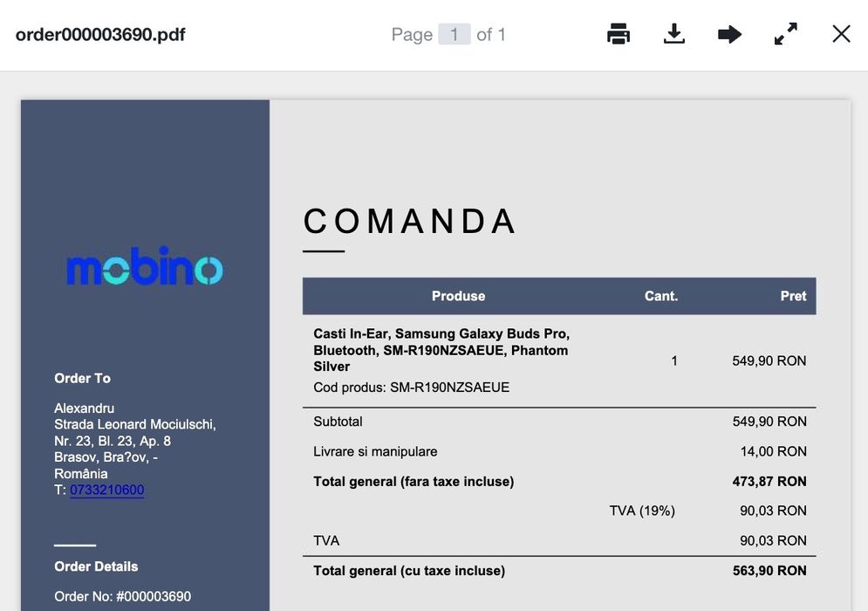Image resolution: width=868 pixels, height=611 pixels.
Task: Select the Casti In-Ear Samsung product name
Action: [441, 350]
